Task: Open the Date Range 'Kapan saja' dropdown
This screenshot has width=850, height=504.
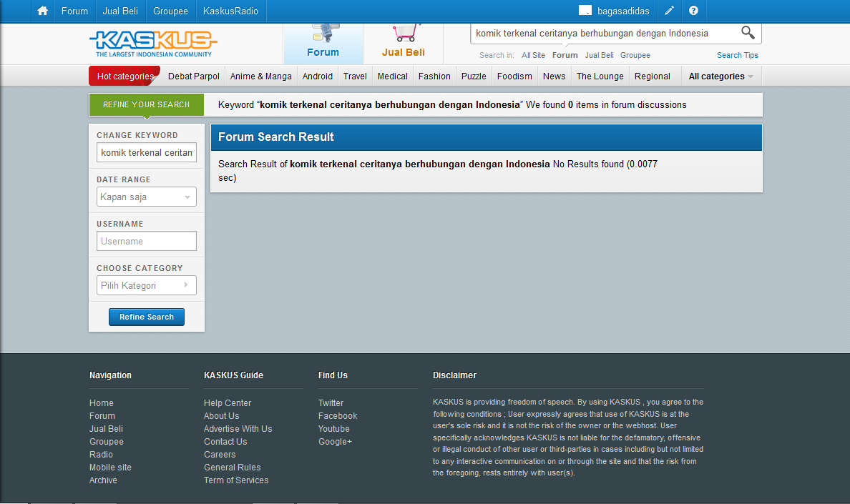Action: click(x=147, y=197)
